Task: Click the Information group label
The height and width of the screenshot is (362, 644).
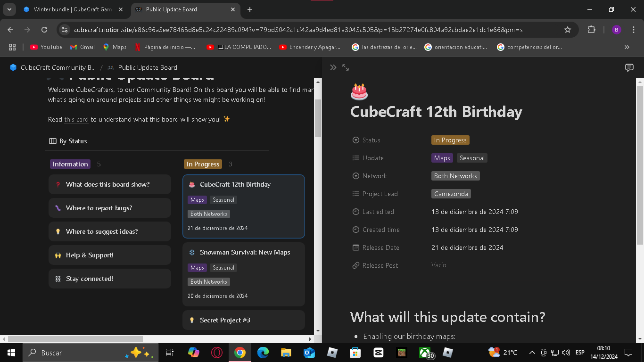Action: [70, 164]
